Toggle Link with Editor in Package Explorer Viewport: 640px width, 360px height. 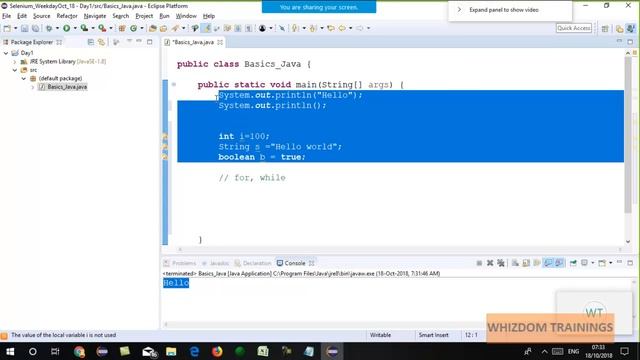coord(101,42)
